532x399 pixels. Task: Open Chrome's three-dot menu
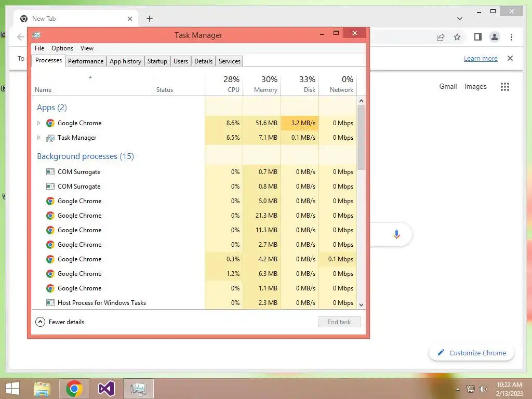click(x=511, y=37)
